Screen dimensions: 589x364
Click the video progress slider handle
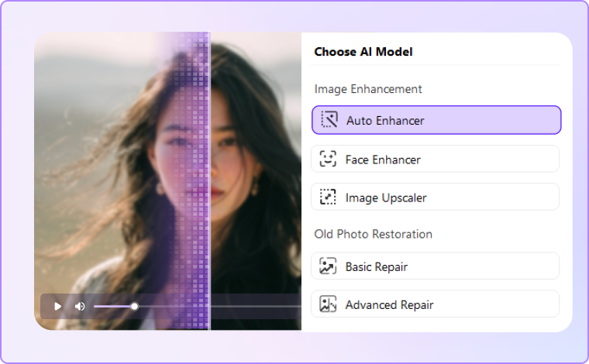(134, 307)
